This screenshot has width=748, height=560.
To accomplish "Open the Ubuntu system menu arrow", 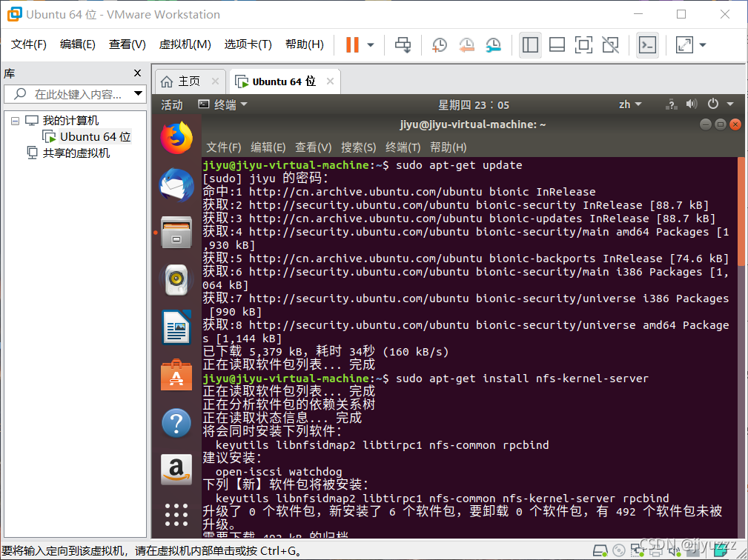I will click(730, 104).
